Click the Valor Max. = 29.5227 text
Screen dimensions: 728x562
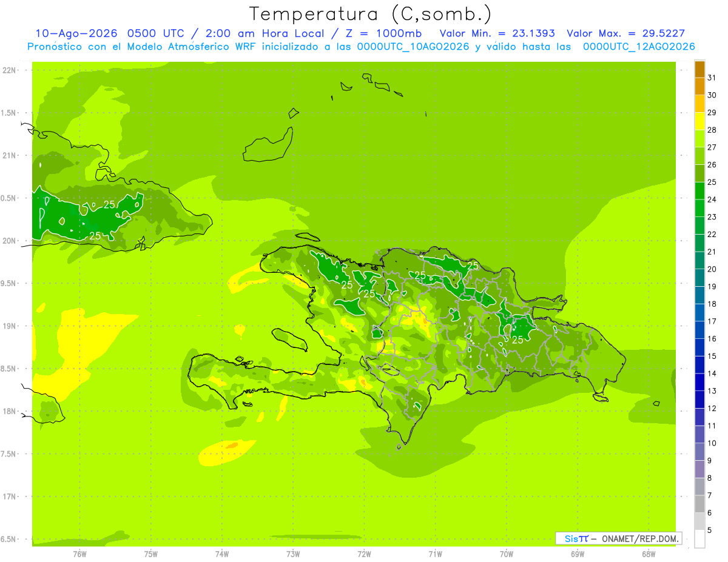click(625, 33)
